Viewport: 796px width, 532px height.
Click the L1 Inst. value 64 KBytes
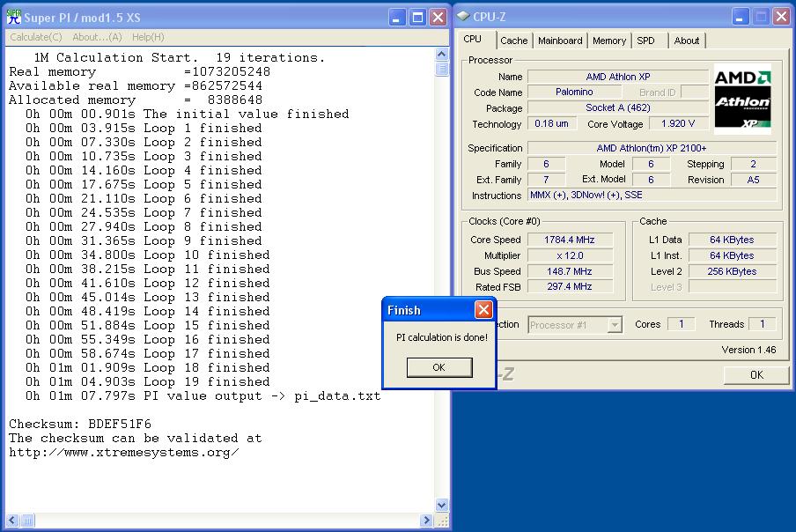click(732, 255)
